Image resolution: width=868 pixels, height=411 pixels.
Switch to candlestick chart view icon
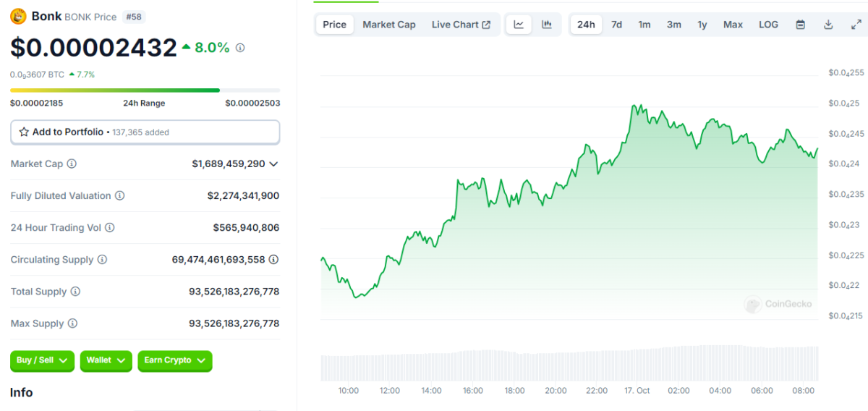coord(547,25)
